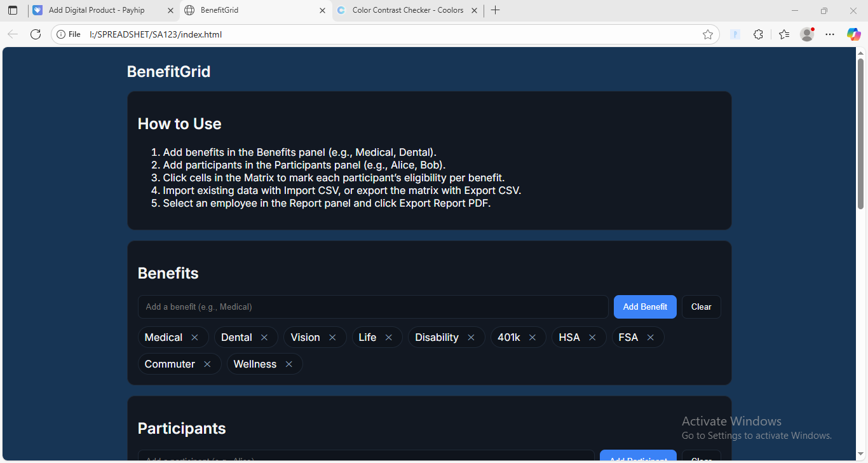
Task: Delete the Wellness benefit using its X
Action: point(289,364)
